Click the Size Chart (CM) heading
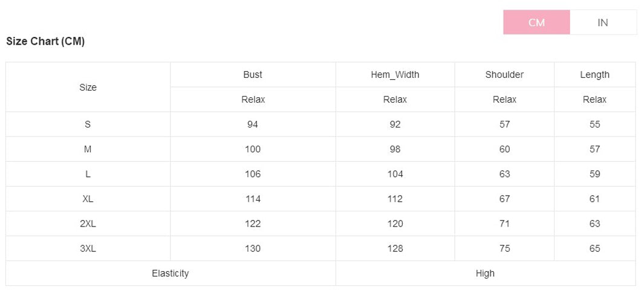 coord(45,42)
